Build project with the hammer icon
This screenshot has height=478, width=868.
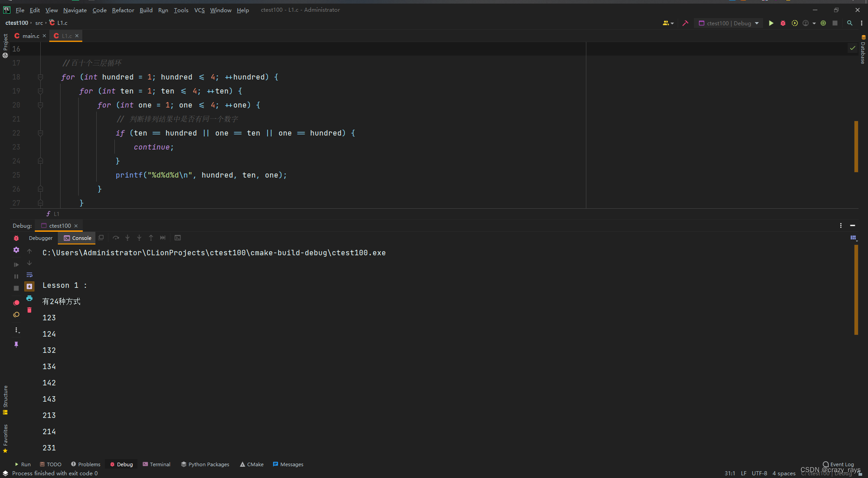pos(685,23)
